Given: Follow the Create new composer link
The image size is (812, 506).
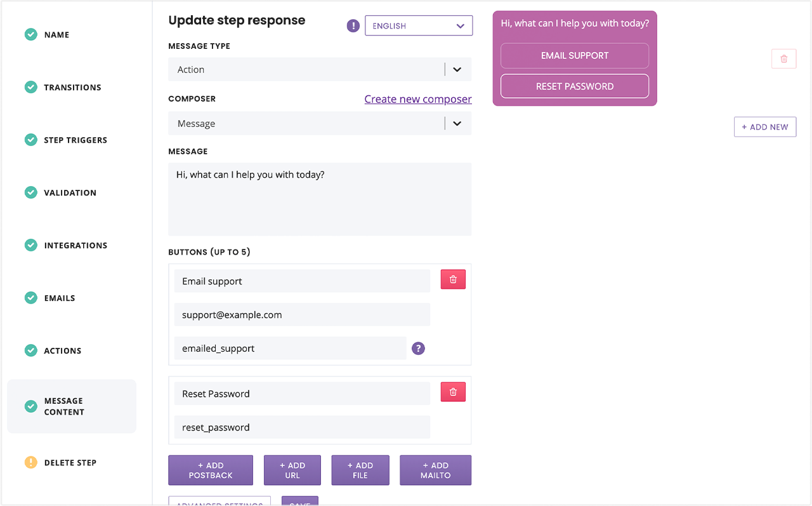Looking at the screenshot, I should pyautogui.click(x=418, y=99).
